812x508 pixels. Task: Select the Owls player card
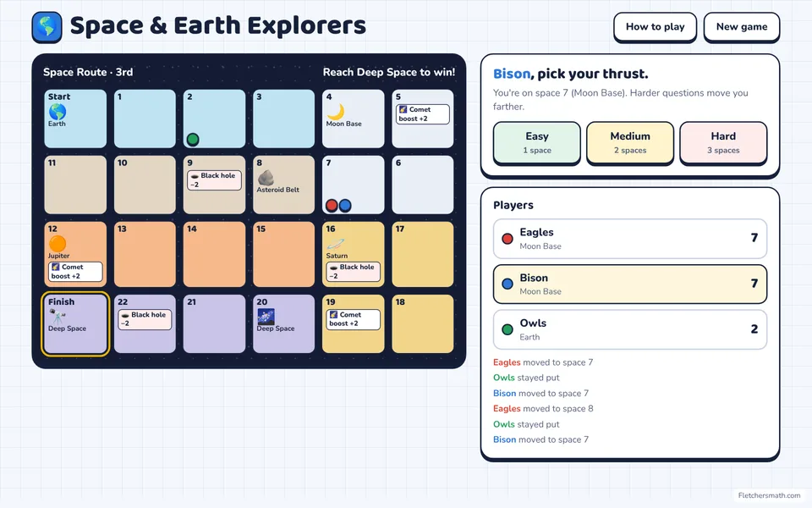(630, 329)
